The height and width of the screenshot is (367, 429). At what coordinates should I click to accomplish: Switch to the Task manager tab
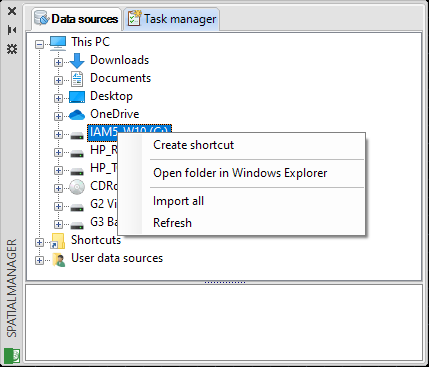coord(172,19)
